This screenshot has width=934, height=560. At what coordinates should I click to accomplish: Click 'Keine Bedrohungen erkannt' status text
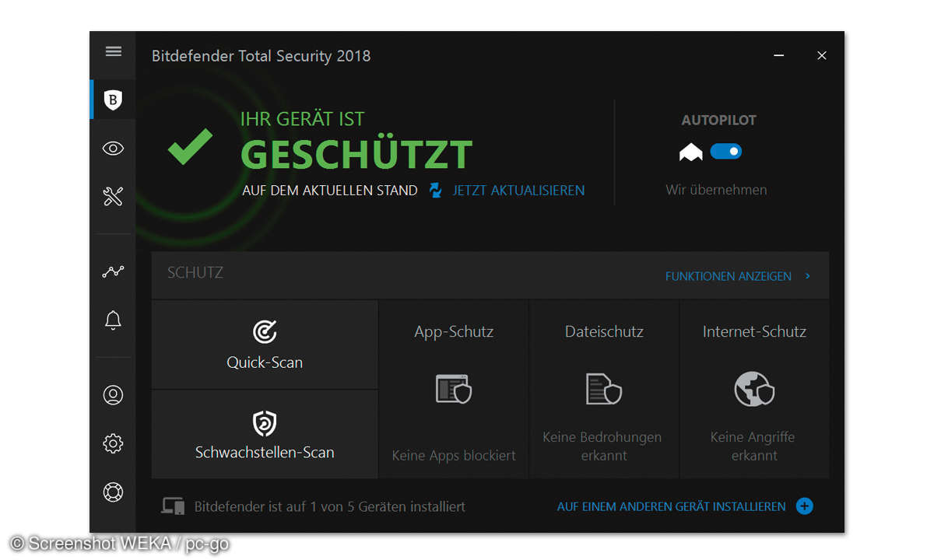[x=602, y=446]
